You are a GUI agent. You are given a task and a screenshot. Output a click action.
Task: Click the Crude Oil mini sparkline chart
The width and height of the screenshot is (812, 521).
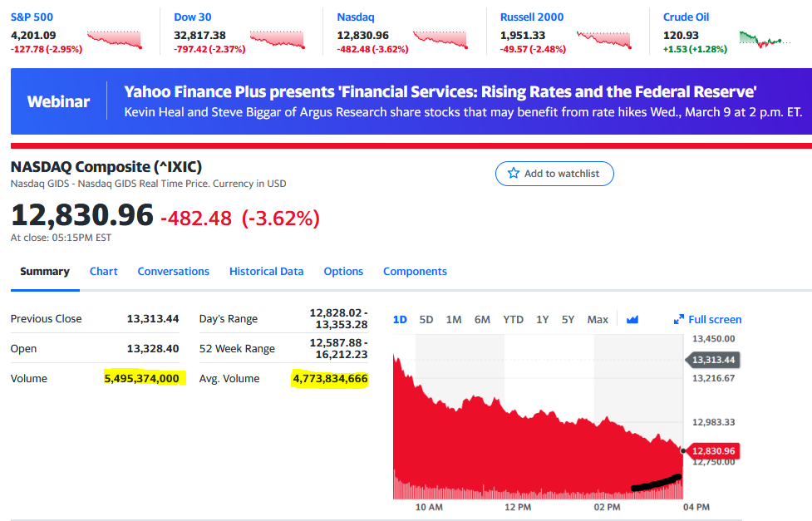coord(765,40)
